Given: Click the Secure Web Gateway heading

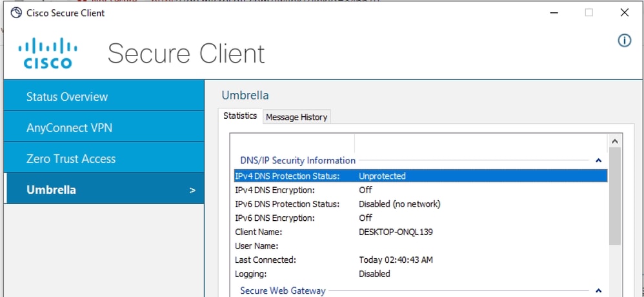Looking at the screenshot, I should coord(283,291).
